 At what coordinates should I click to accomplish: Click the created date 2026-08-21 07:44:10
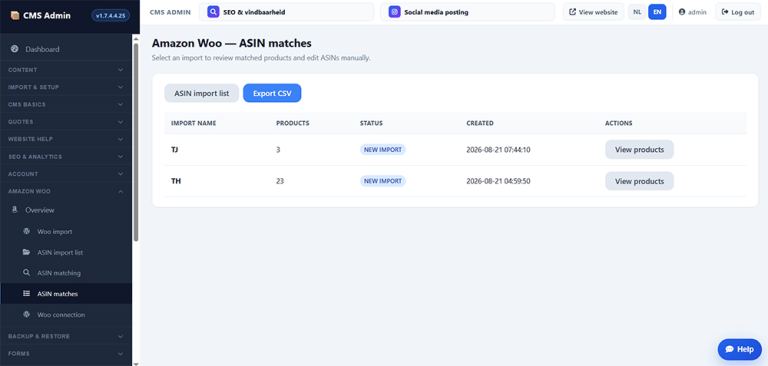(x=498, y=149)
